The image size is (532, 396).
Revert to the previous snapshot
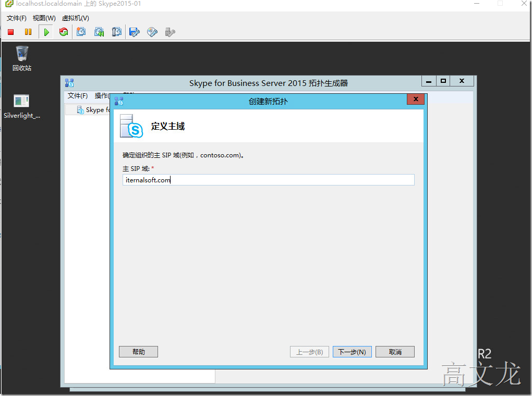(x=99, y=32)
